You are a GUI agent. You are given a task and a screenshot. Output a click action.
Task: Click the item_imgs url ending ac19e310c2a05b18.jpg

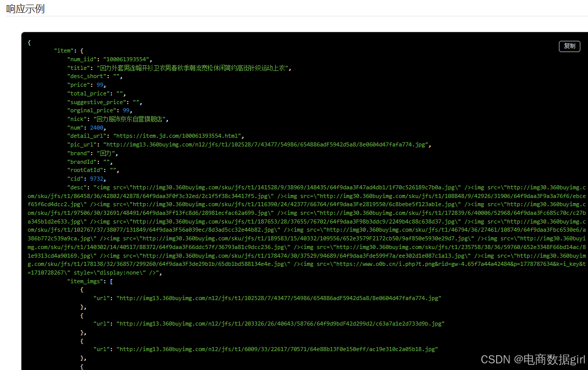tap(277, 349)
